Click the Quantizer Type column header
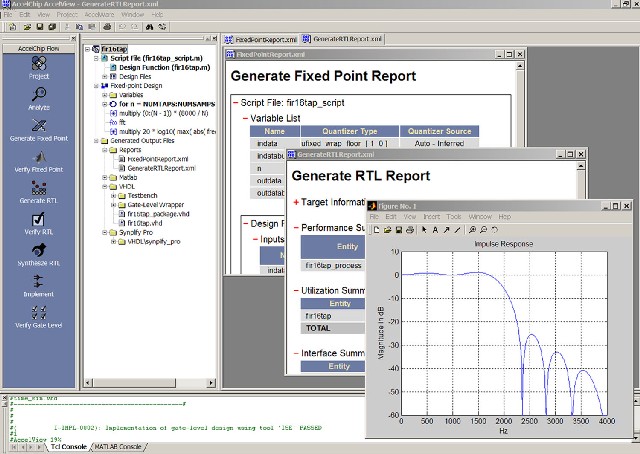Viewport: 640px width, 454px height. 350,131
